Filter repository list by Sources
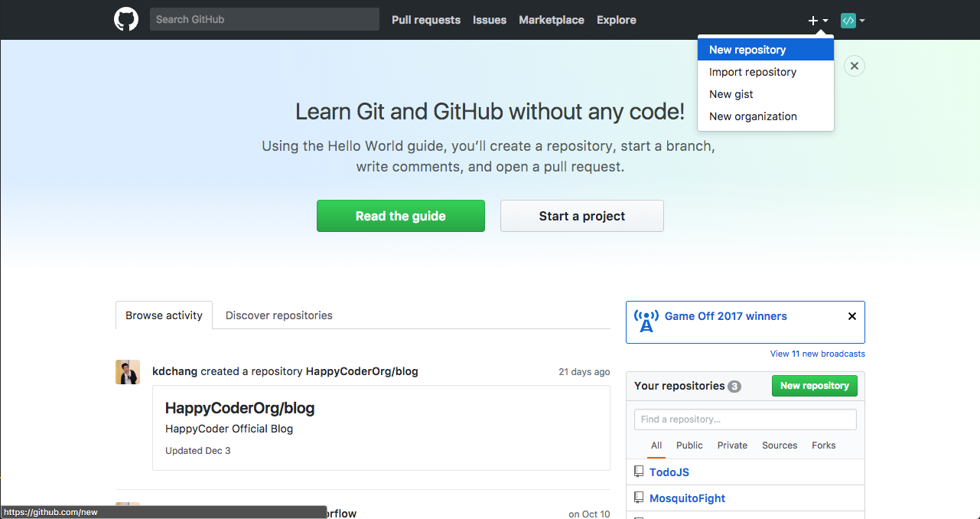980x519 pixels. click(779, 445)
